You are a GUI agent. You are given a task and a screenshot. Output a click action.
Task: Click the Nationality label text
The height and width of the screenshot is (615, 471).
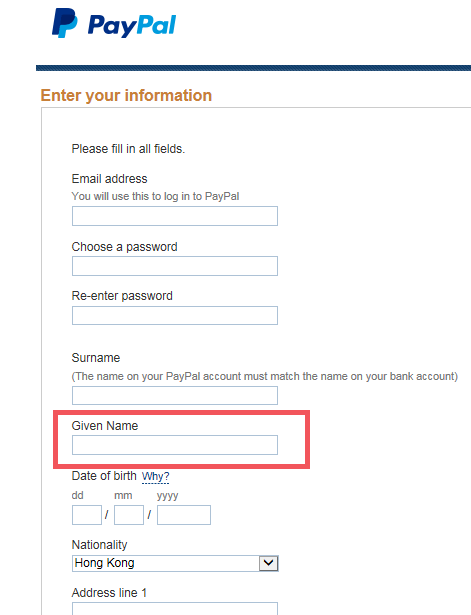[x=100, y=545]
